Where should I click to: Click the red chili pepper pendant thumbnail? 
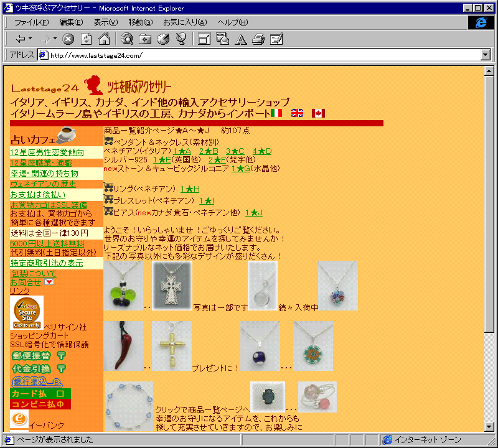(x=123, y=346)
